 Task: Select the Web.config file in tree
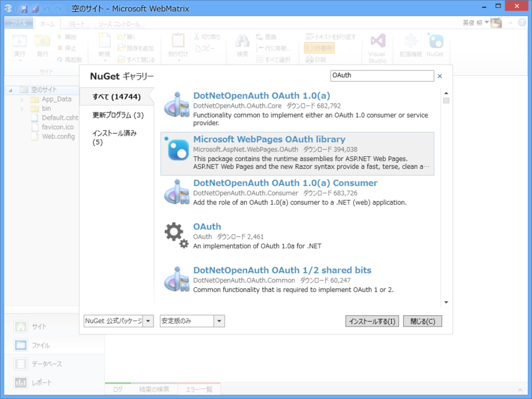point(53,136)
